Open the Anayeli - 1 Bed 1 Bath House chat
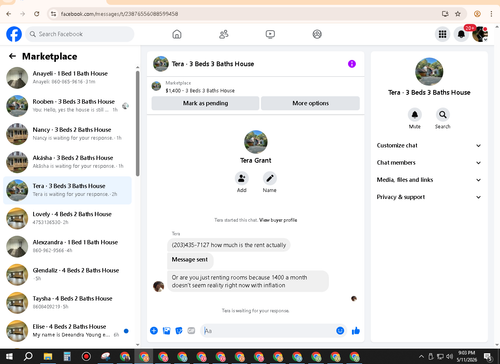 (67, 77)
